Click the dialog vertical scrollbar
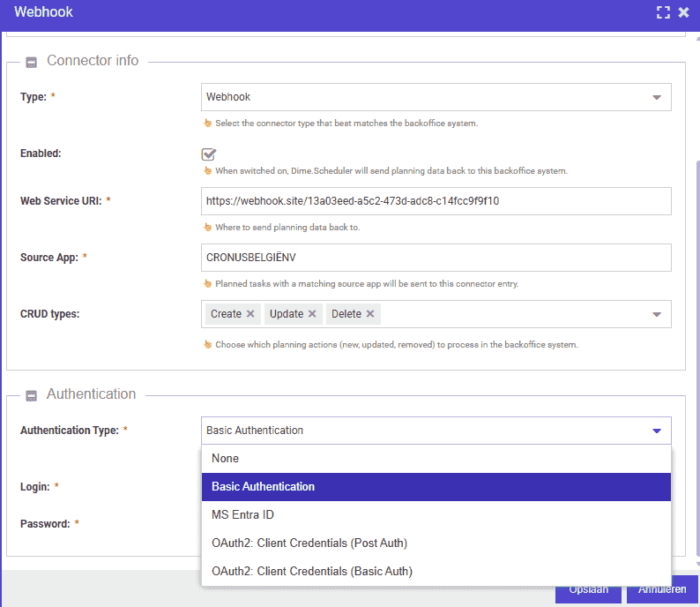700x607 pixels. [x=697, y=357]
